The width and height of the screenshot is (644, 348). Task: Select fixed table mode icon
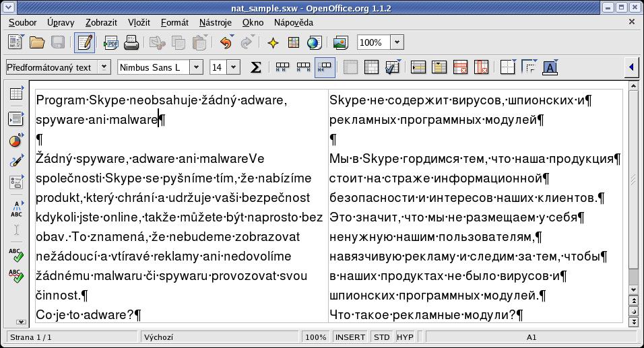coord(282,67)
